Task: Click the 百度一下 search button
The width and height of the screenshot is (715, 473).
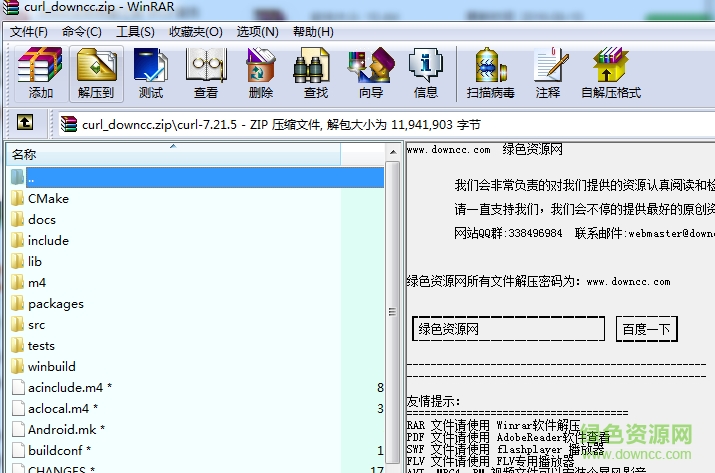Action: [646, 329]
